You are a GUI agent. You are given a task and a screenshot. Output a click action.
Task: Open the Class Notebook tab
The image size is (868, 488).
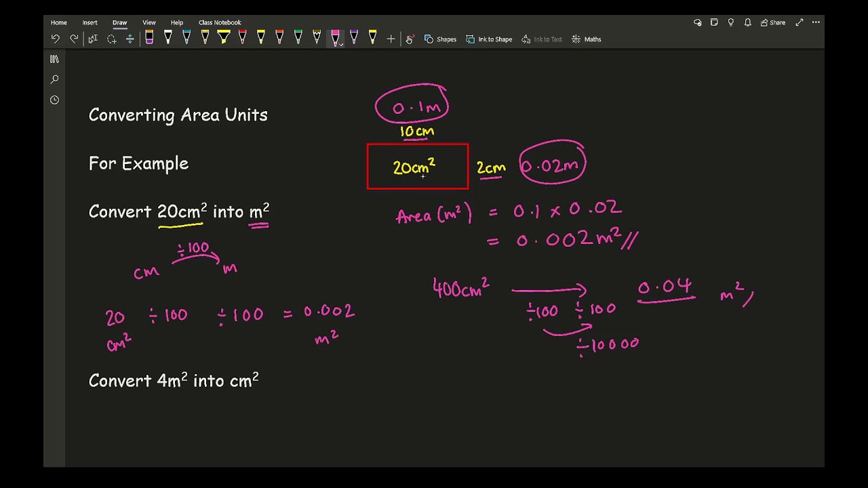point(220,22)
